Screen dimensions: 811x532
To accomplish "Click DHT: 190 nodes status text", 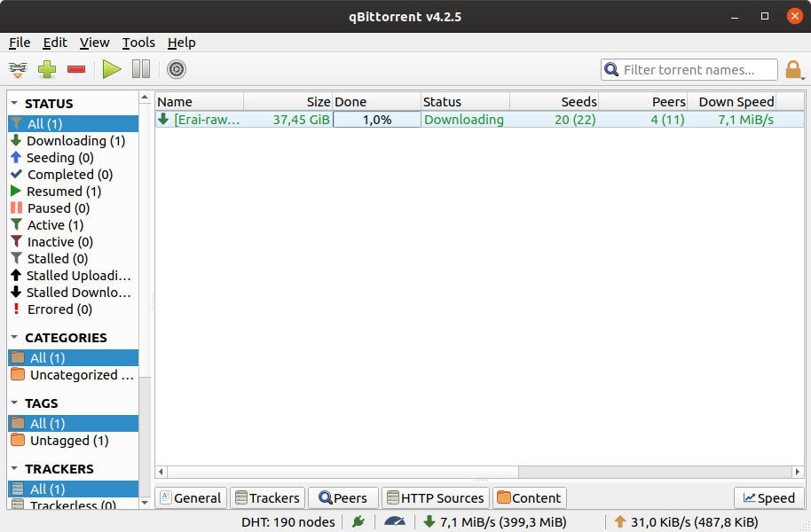I will tap(288, 521).
